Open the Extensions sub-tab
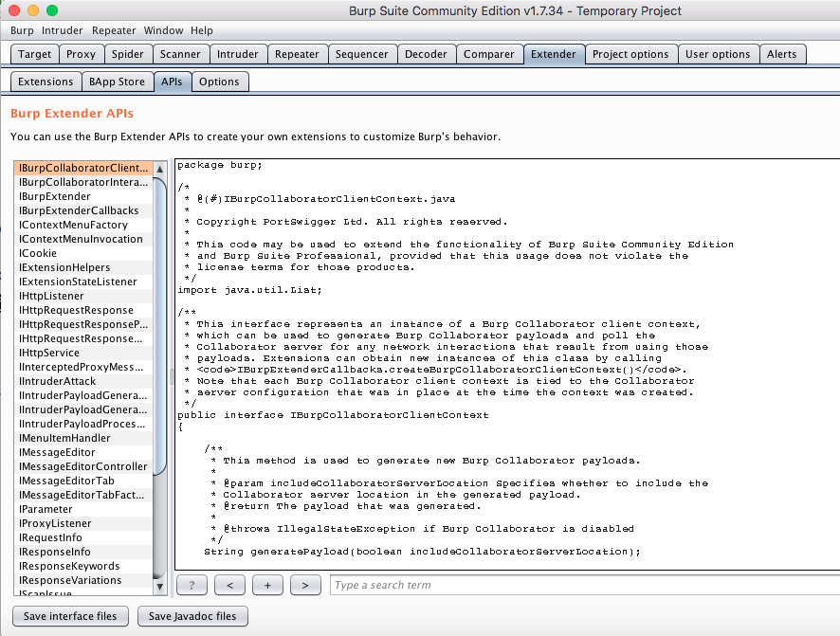840x636 pixels. (46, 82)
